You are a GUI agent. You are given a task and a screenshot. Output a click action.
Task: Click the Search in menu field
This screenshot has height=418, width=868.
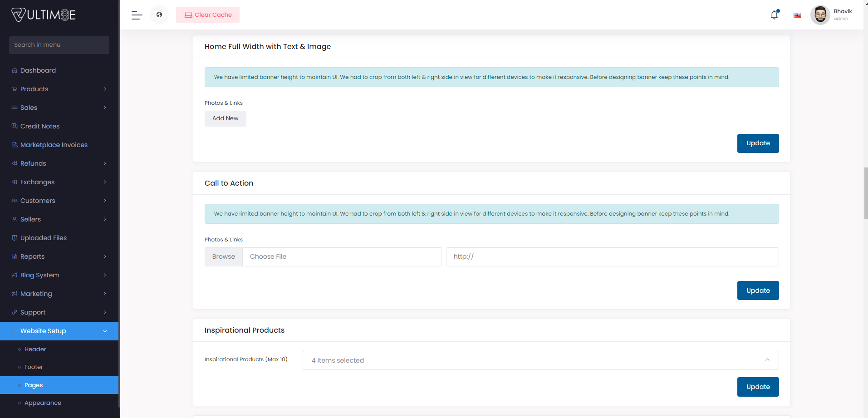pyautogui.click(x=59, y=45)
